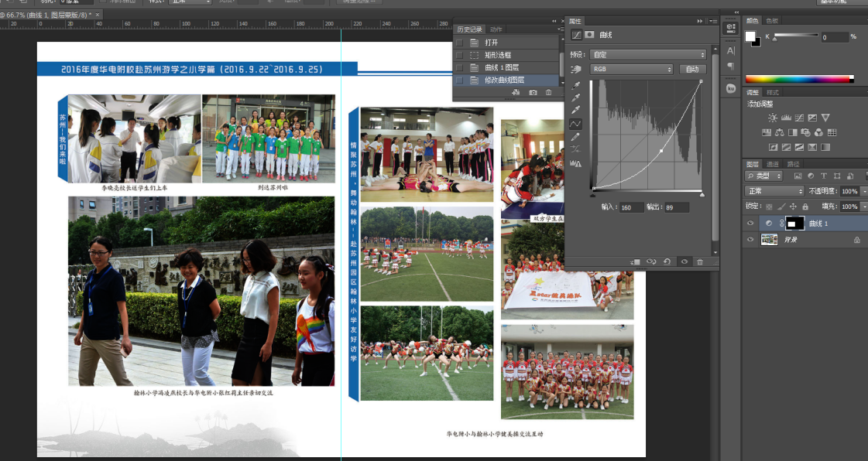Add a Levels adjustment from Adjustments panel

coord(785,118)
